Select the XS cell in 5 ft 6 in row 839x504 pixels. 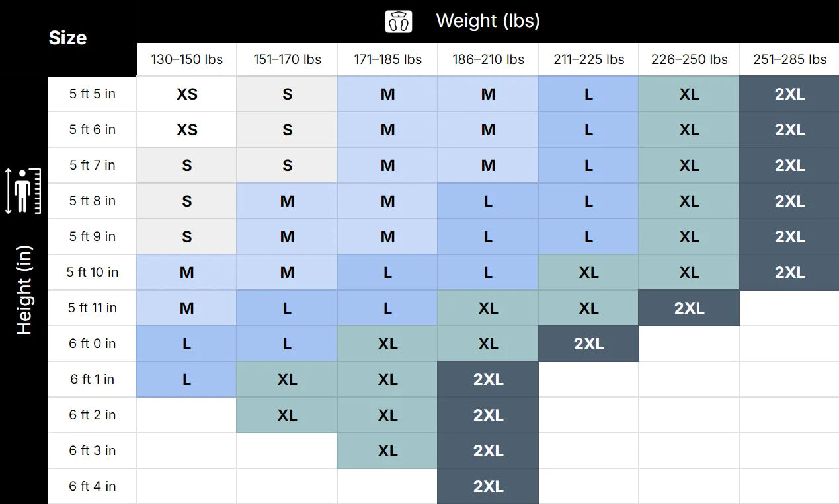click(x=186, y=130)
